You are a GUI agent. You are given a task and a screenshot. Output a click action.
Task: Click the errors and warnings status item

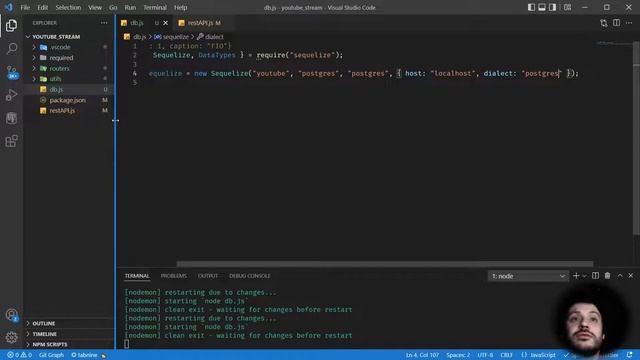(19, 355)
